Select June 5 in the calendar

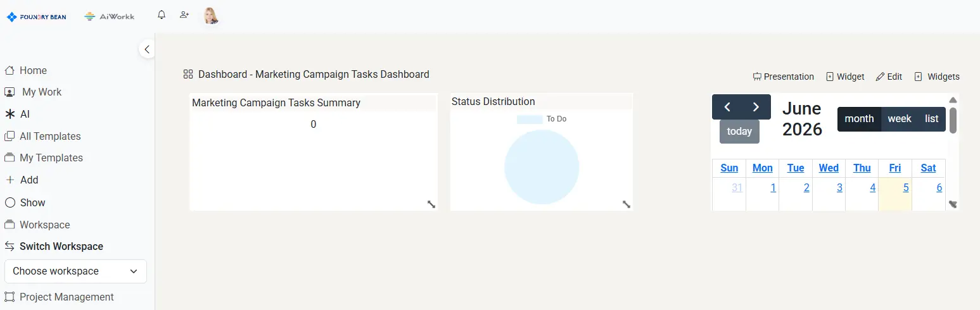tap(906, 187)
